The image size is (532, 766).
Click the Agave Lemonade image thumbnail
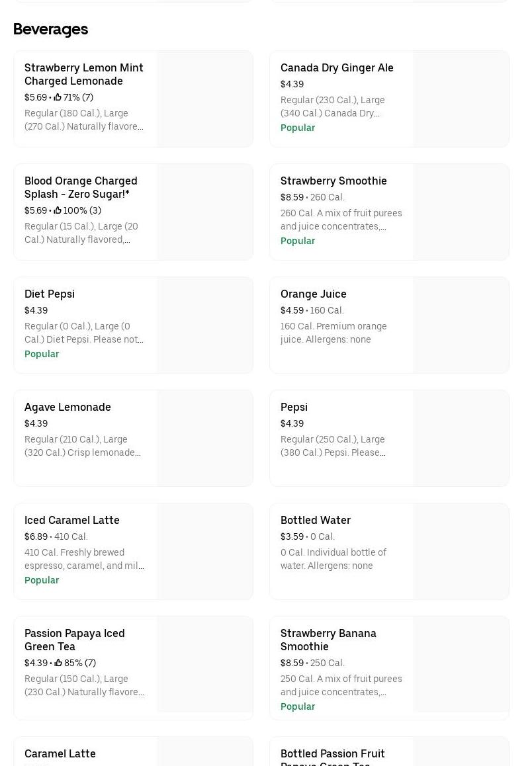(x=204, y=438)
